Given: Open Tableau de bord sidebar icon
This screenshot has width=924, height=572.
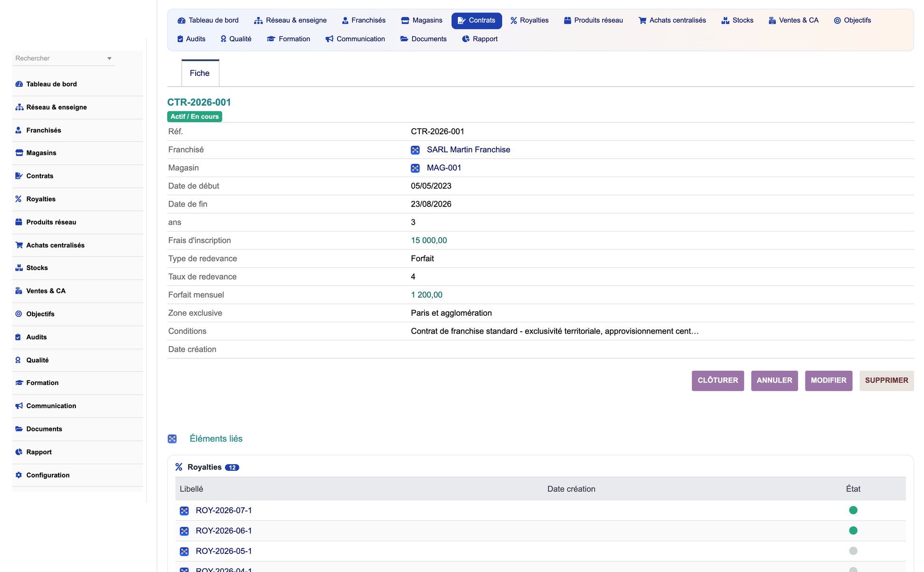Looking at the screenshot, I should (x=19, y=84).
